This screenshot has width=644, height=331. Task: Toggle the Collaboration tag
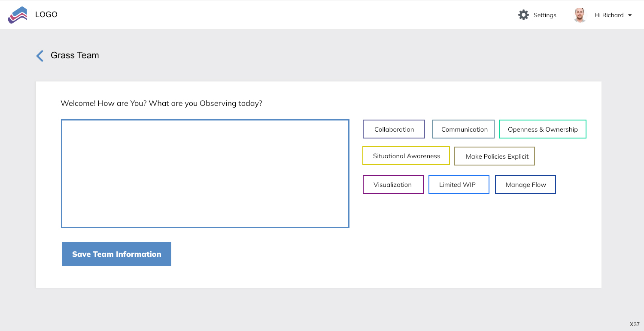[x=394, y=129]
